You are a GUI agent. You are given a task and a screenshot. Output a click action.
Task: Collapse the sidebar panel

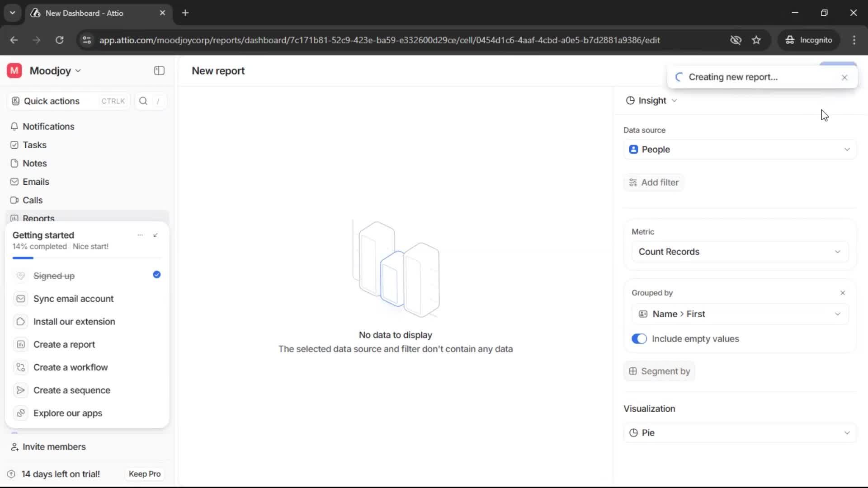click(x=159, y=70)
